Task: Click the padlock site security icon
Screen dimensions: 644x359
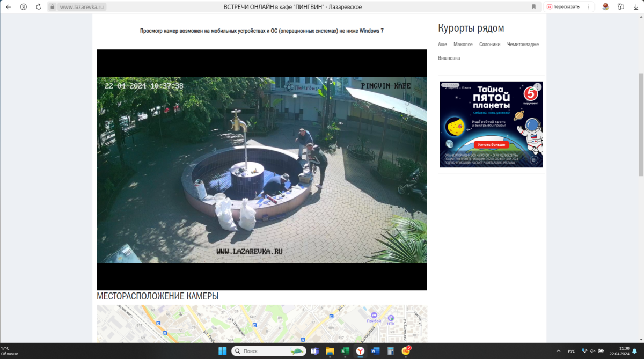Action: tap(52, 7)
